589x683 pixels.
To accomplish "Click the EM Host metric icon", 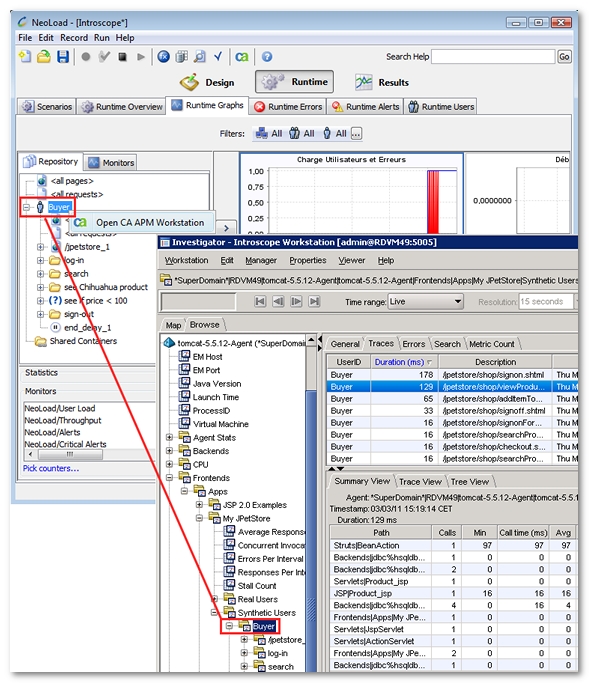I will click(185, 356).
